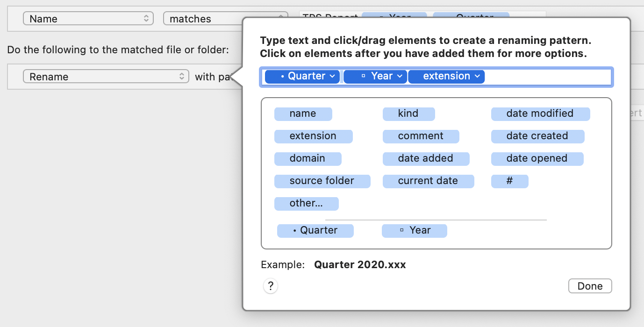Click empty space in renaming pattern field
This screenshot has height=327, width=644.
pyautogui.click(x=547, y=77)
